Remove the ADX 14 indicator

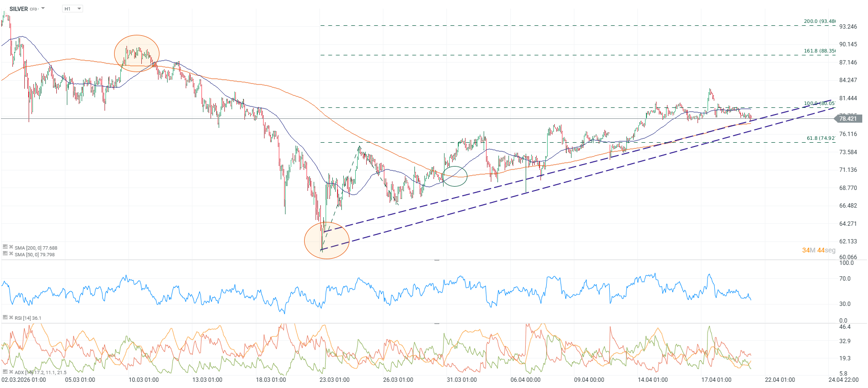tap(11, 372)
